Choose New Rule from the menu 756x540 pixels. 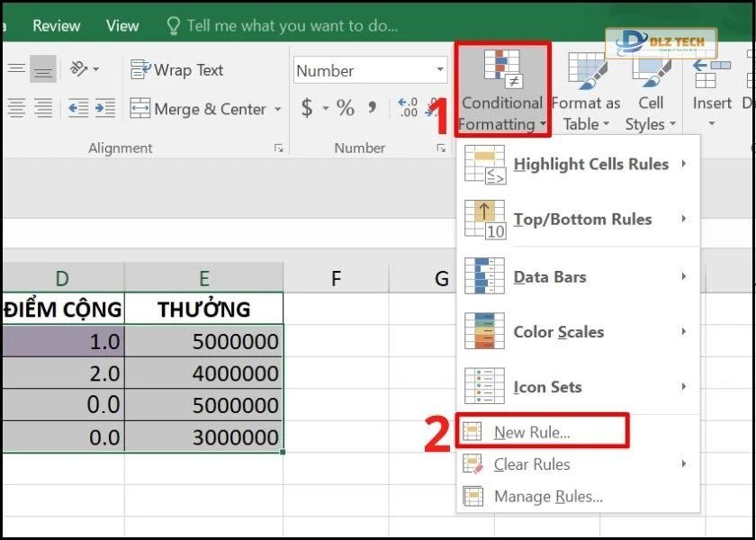532,433
